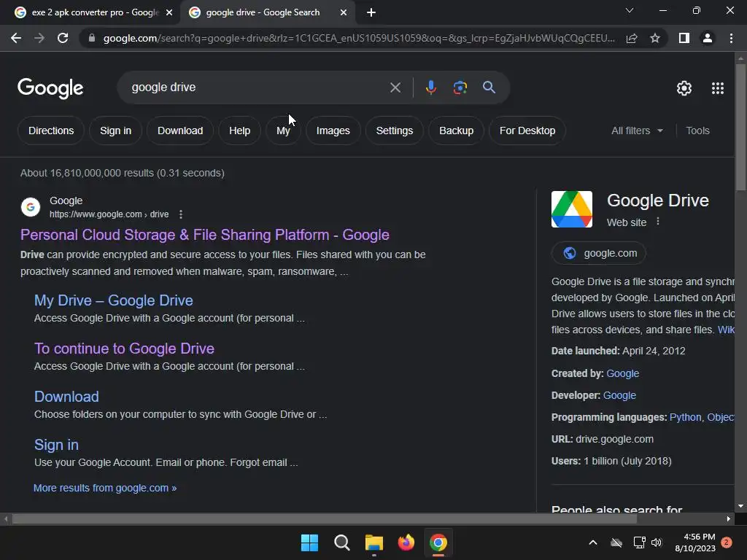This screenshot has width=747, height=560.
Task: Close the google drive search tab
Action: pyautogui.click(x=343, y=12)
